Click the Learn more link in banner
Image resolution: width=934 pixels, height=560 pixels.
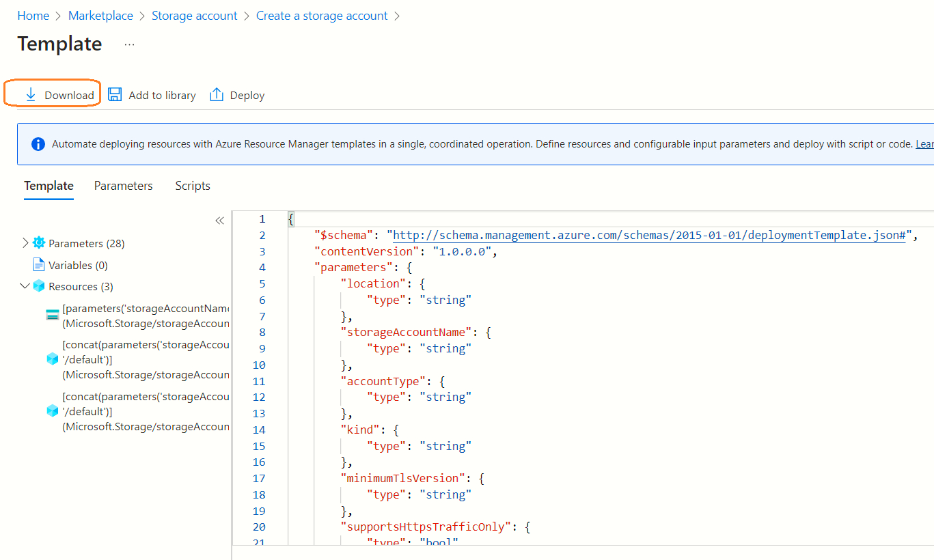point(924,144)
